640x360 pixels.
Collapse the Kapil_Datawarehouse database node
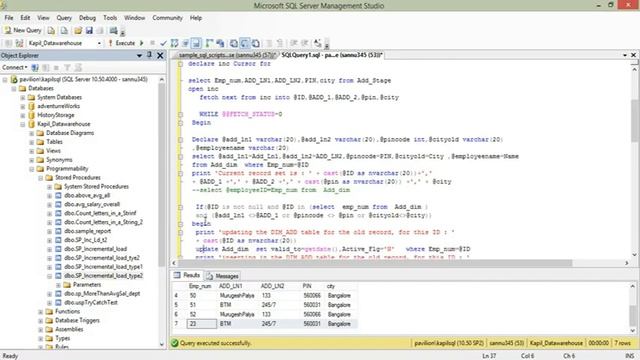23,124
